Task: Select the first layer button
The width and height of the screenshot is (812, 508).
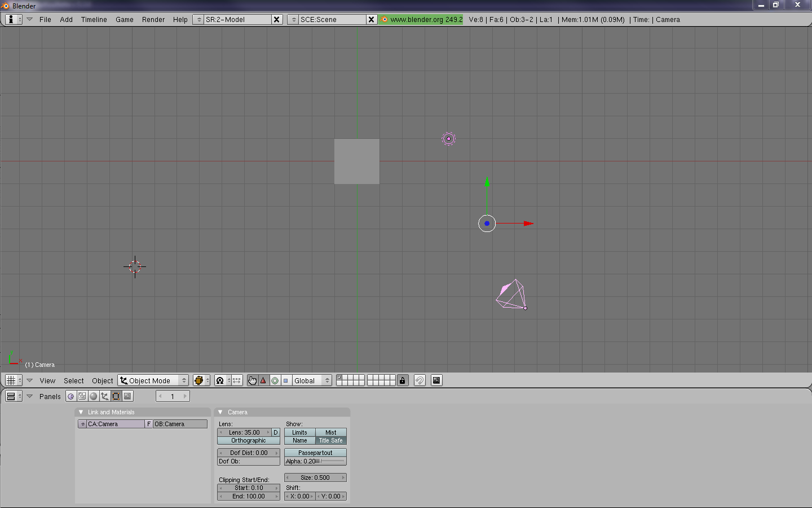Action: click(339, 378)
